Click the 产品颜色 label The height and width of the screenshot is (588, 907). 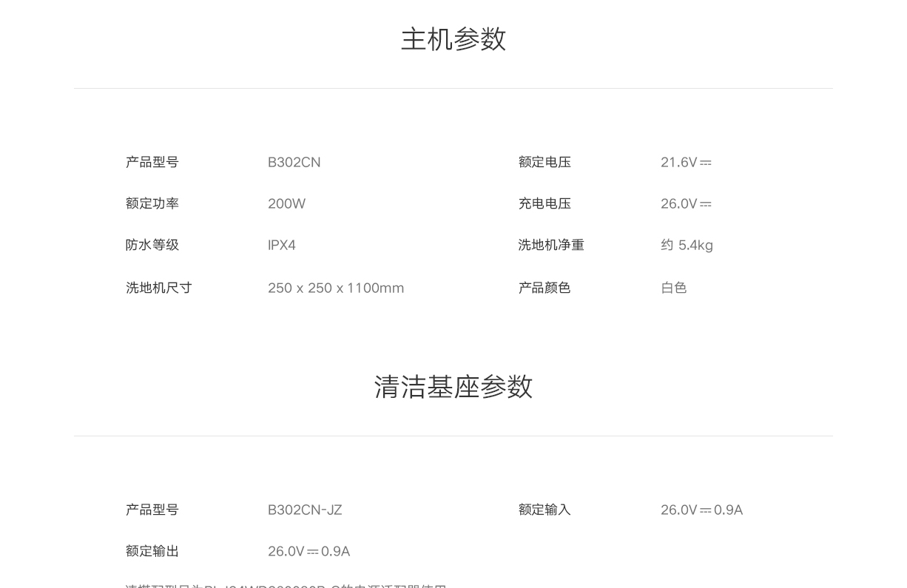coord(544,288)
